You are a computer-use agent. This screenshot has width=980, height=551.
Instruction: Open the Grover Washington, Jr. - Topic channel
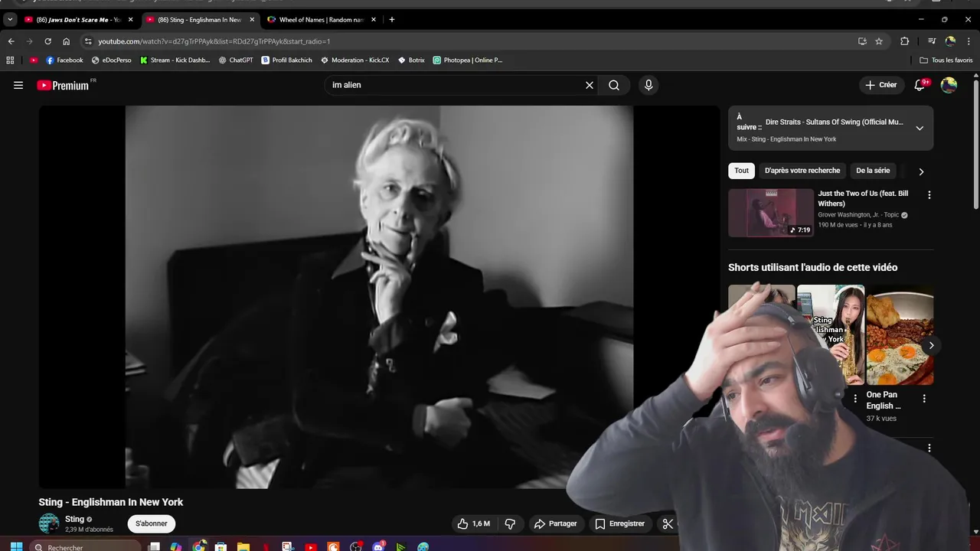click(x=858, y=215)
